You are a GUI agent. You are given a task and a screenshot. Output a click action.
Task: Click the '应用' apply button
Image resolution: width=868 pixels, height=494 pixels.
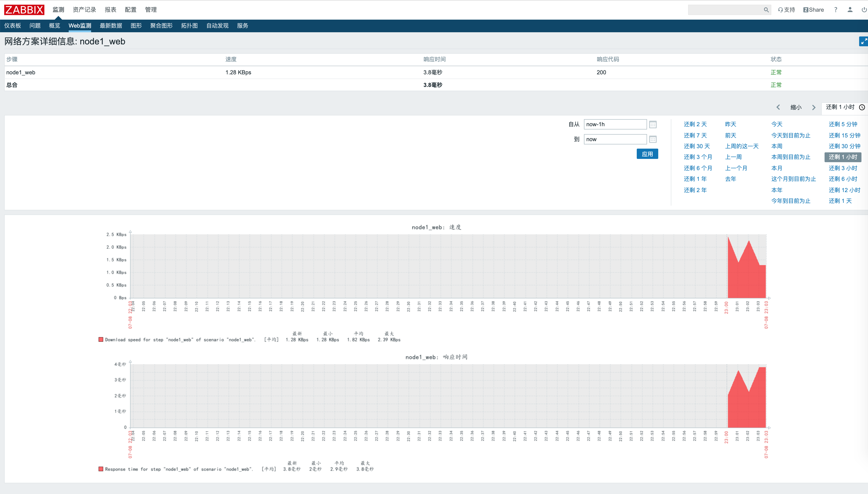tap(647, 154)
